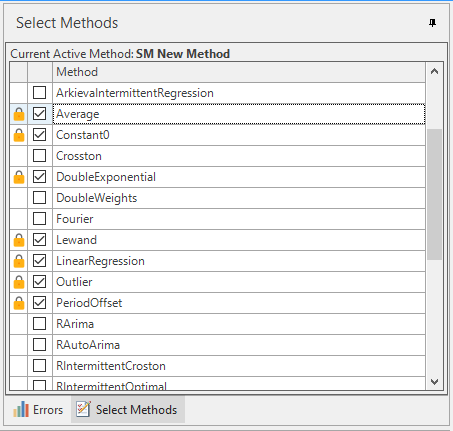Select the ArkievaIntermittentRegression row text

135,93
